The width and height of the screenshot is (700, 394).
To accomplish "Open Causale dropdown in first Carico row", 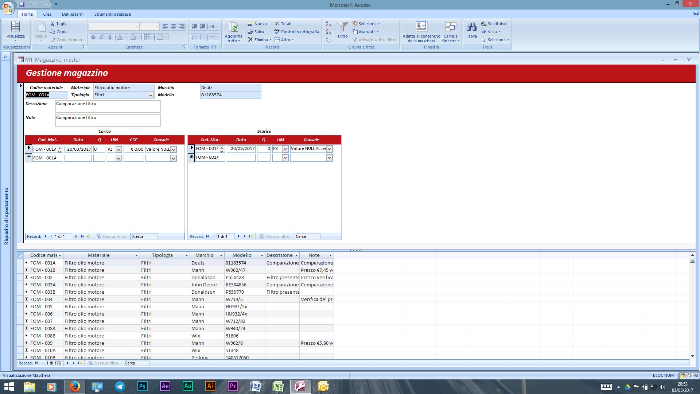I will click(x=173, y=149).
